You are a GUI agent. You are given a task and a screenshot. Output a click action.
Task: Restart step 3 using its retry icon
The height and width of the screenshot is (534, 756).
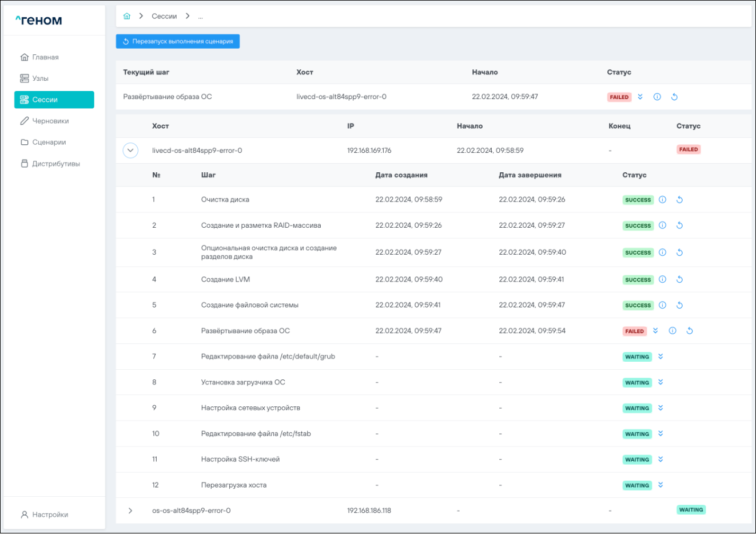679,252
